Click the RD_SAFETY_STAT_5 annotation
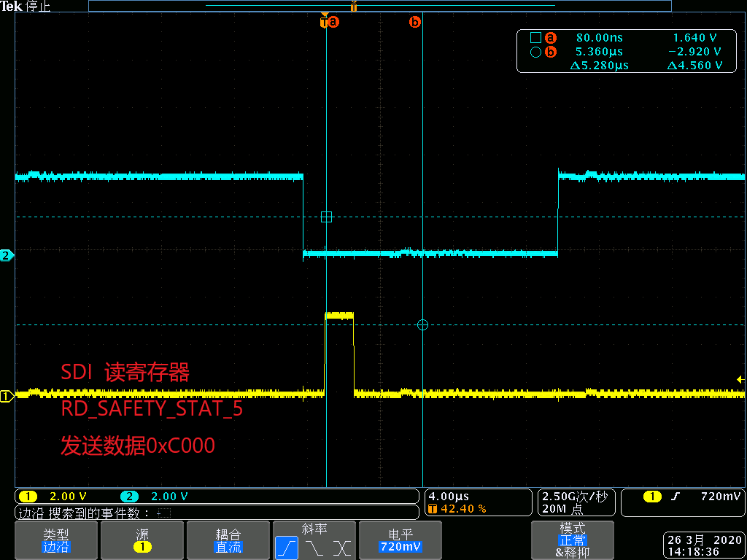This screenshot has height=560, width=747. (152, 409)
